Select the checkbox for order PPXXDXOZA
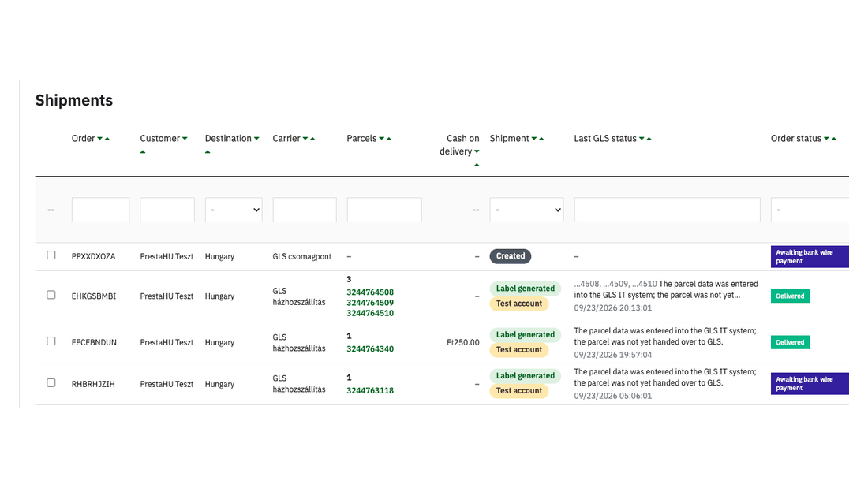The width and height of the screenshot is (868, 488). [51, 255]
